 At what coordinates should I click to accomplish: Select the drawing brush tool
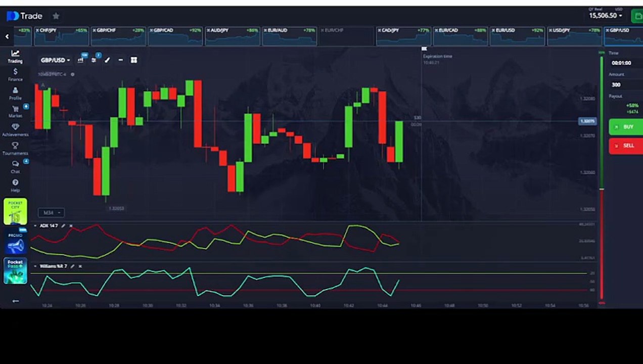pyautogui.click(x=107, y=60)
